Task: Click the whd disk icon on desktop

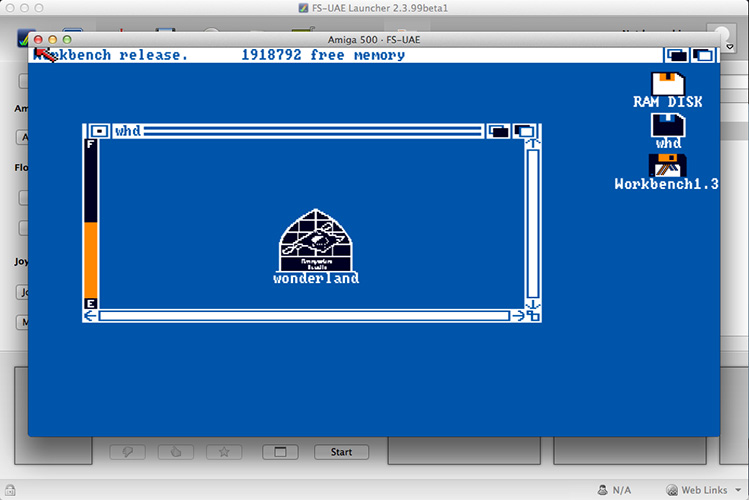Action: [x=667, y=126]
